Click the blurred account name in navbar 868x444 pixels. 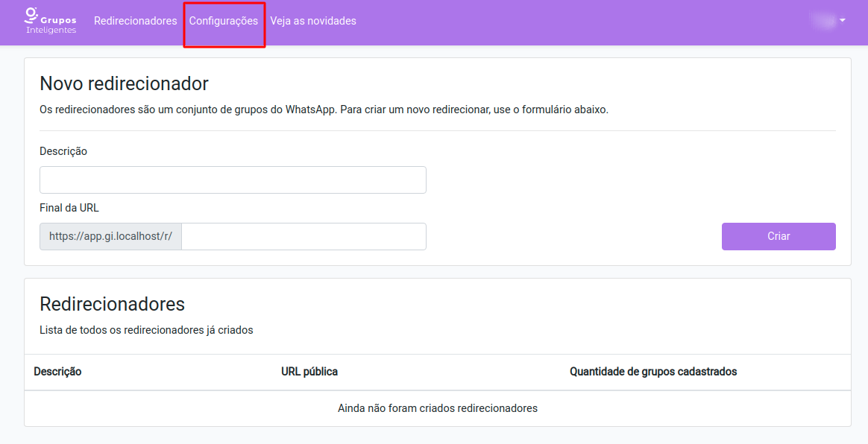click(823, 21)
